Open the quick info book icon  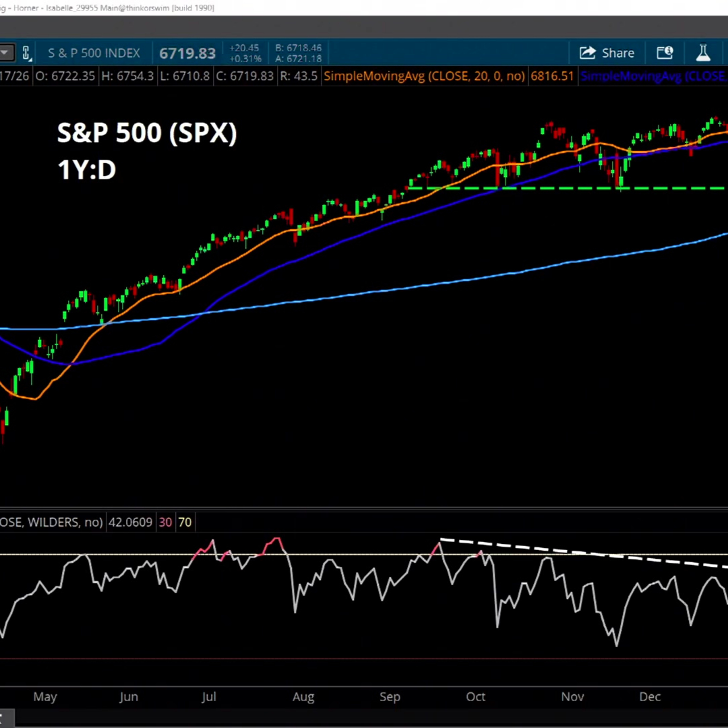point(665,53)
